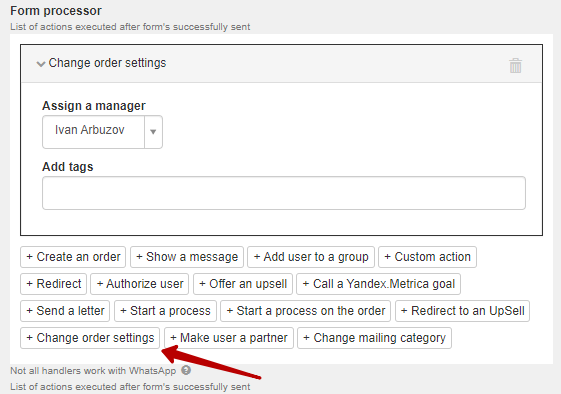This screenshot has width=561, height=394.
Task: Add the Offer an upsell action
Action: (x=243, y=284)
